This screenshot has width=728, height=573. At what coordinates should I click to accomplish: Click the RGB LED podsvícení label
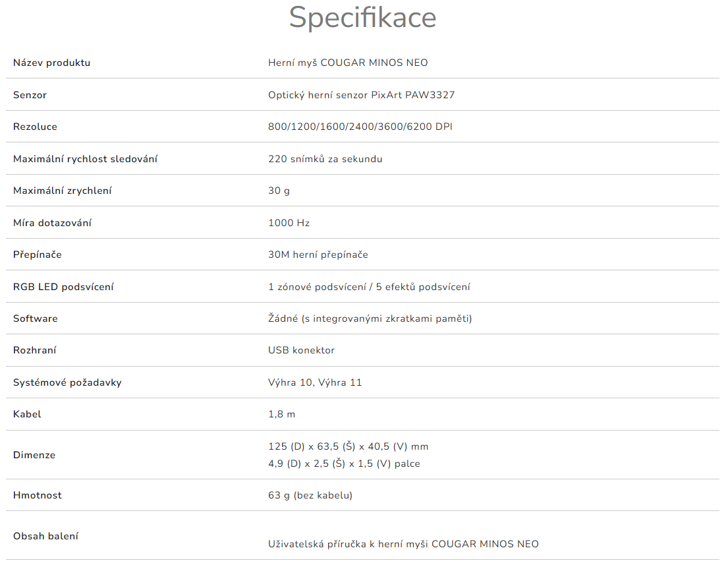[x=63, y=287]
